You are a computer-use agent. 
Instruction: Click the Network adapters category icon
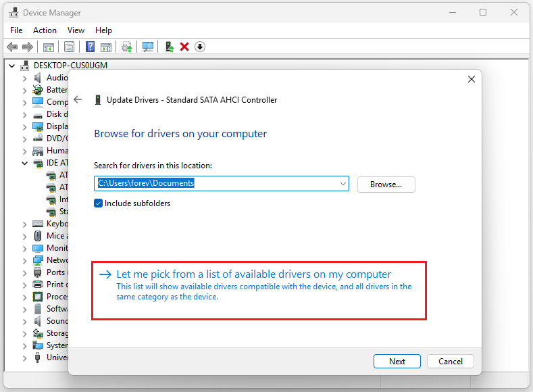click(38, 260)
